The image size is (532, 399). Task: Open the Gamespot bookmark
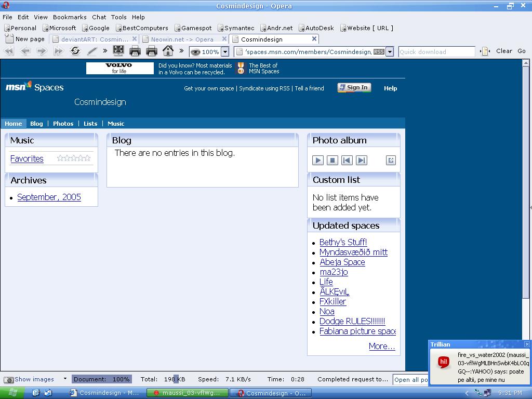pyautogui.click(x=193, y=28)
